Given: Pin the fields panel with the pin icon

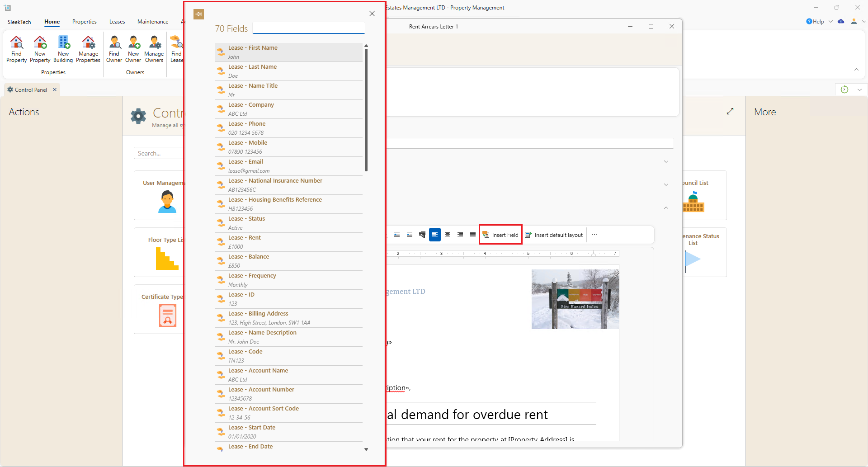Looking at the screenshot, I should coord(198,14).
